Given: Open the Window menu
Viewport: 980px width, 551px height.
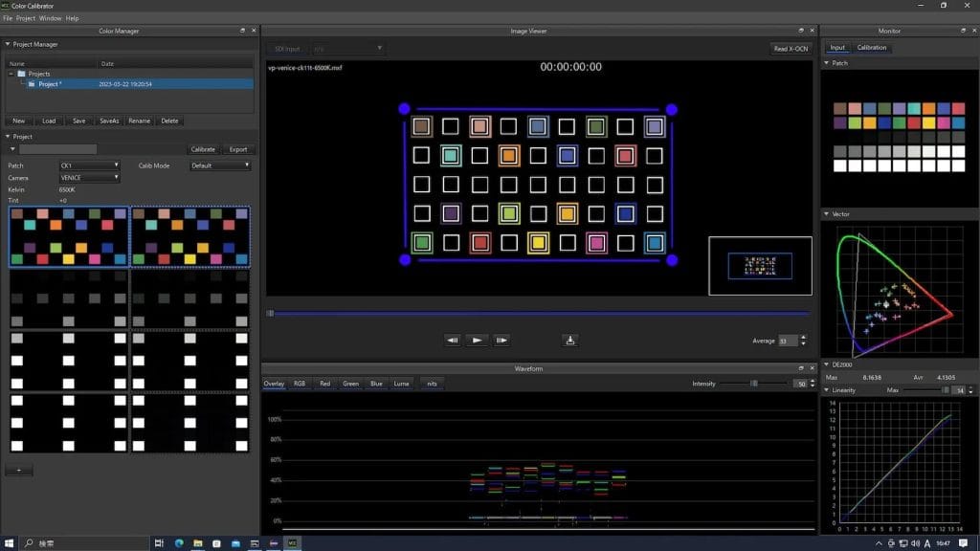Looking at the screenshot, I should pos(50,18).
